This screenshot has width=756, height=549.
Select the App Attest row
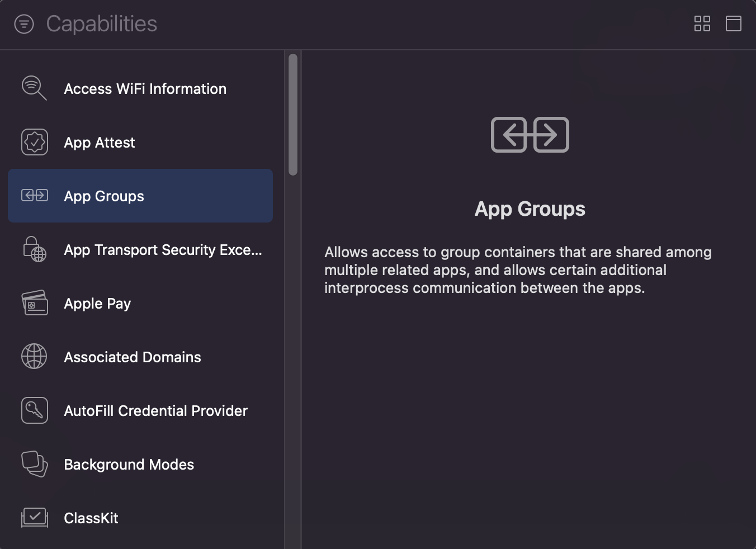[140, 142]
